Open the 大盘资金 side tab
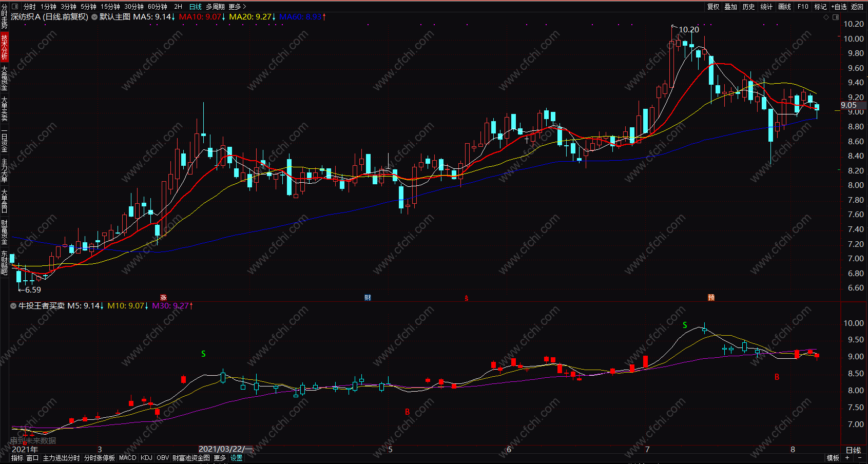 point(4,78)
